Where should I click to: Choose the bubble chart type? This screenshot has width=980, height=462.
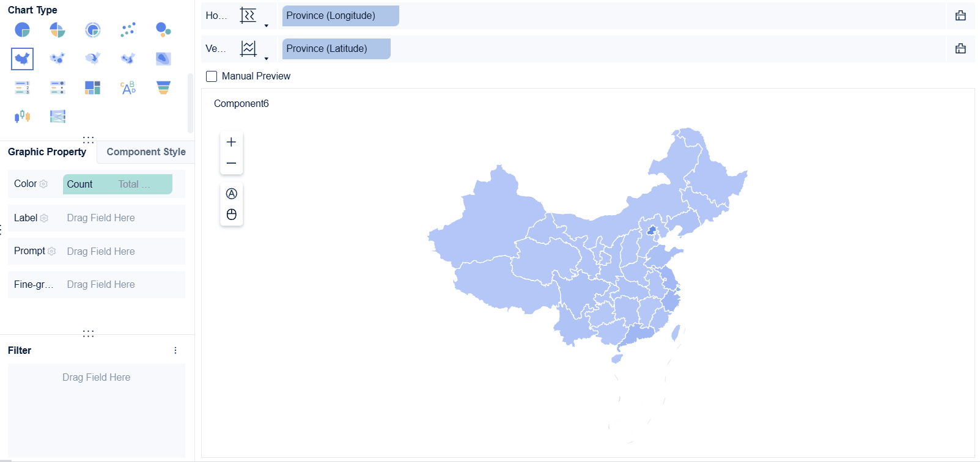coord(163,30)
